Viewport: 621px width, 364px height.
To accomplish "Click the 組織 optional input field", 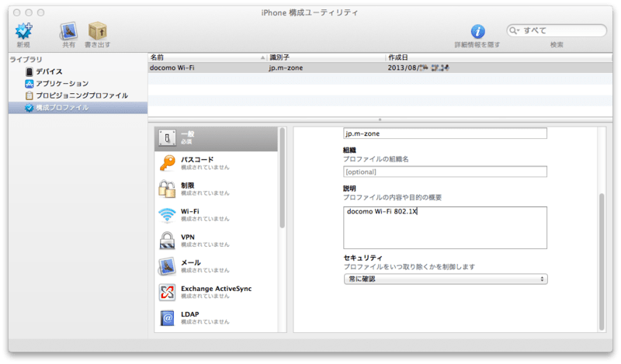I will coord(445,172).
